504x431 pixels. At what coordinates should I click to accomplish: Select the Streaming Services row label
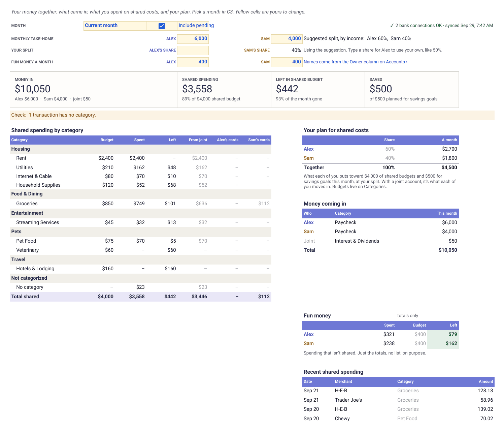click(x=38, y=222)
